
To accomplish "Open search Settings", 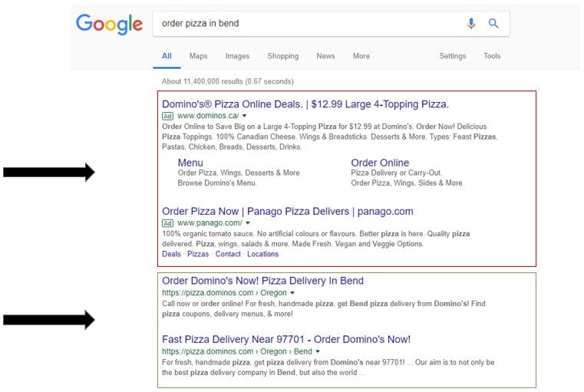I will coord(453,56).
